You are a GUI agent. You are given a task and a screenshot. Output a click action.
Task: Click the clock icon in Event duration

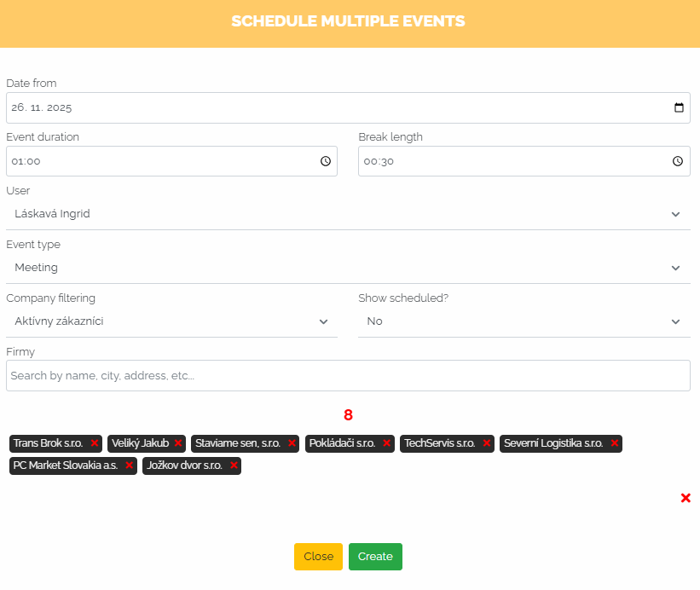tap(326, 161)
